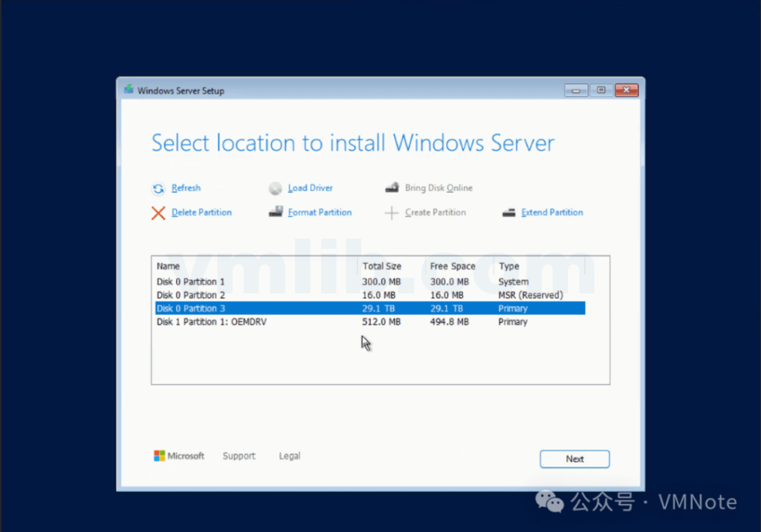Open the Refresh link

[186, 189]
